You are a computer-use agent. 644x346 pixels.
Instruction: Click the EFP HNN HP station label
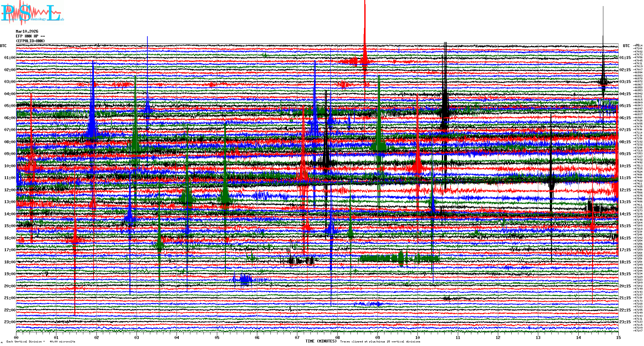[x=30, y=36]
